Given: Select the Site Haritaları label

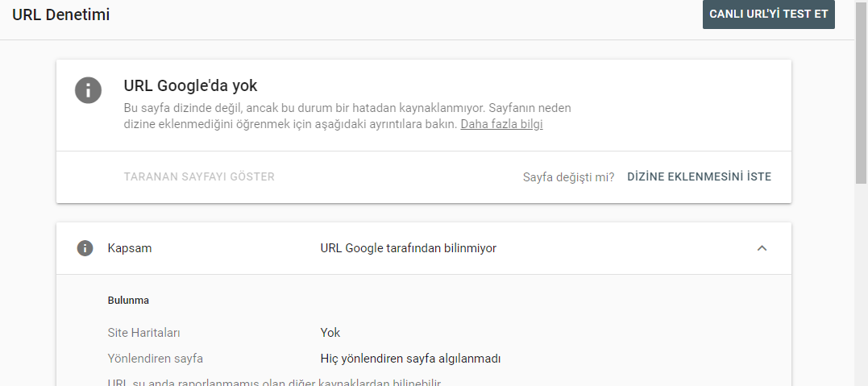Looking at the screenshot, I should pos(144,333).
